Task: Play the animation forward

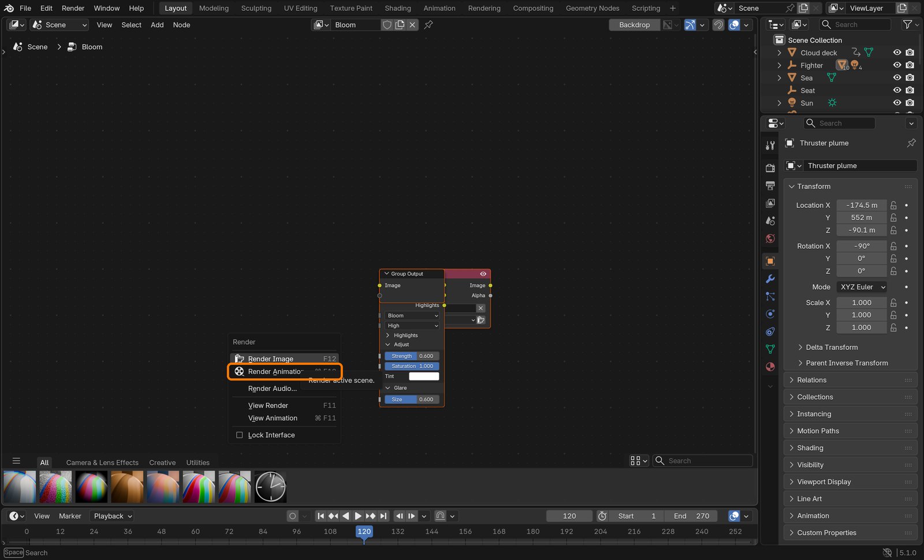Action: coord(358,516)
